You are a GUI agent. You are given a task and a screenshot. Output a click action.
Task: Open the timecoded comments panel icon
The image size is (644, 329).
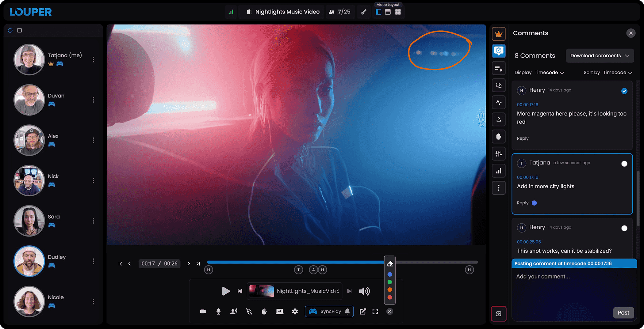[x=499, y=51]
